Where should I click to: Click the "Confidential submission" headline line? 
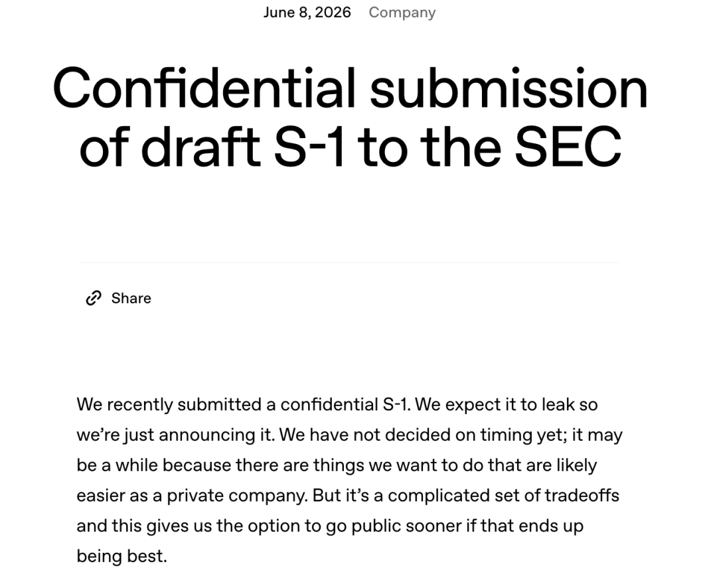pos(351,88)
